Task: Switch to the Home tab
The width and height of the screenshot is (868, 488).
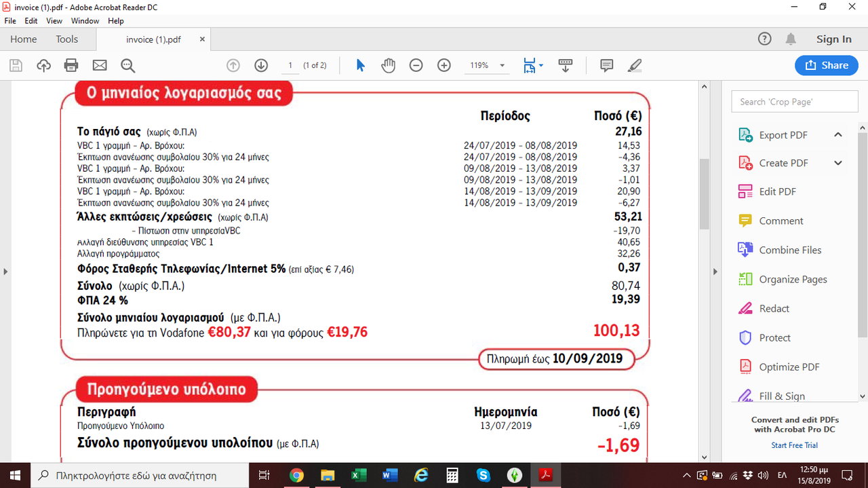Action: pyautogui.click(x=24, y=39)
